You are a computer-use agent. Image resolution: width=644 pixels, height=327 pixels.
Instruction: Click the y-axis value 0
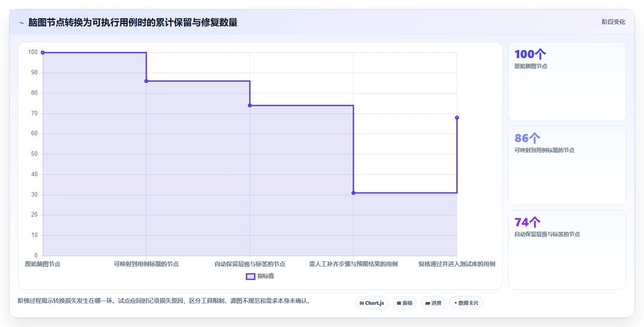point(36,256)
